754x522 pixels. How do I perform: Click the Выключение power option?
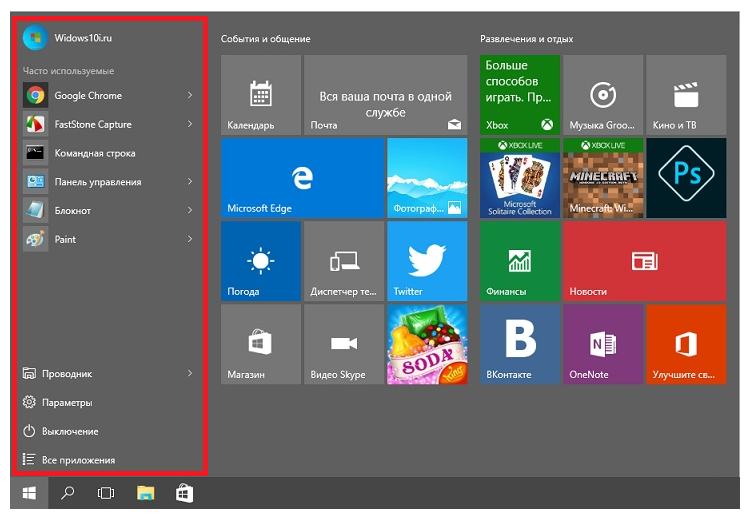click(69, 432)
